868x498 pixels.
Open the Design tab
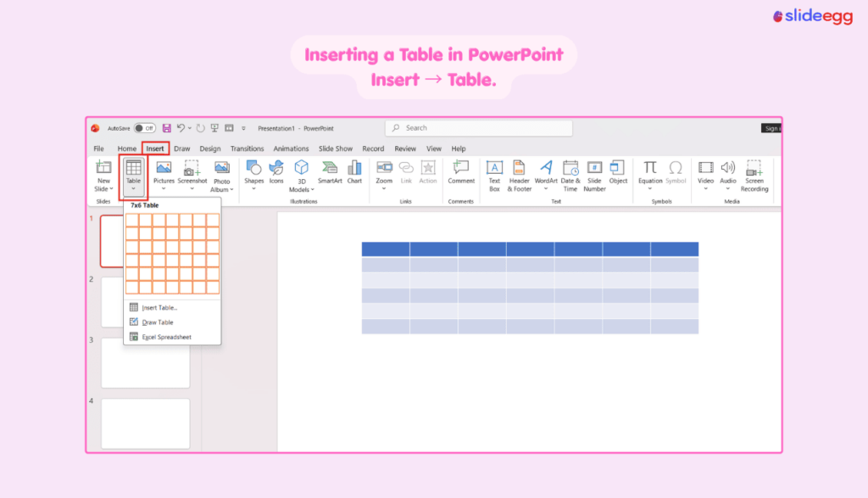point(210,148)
